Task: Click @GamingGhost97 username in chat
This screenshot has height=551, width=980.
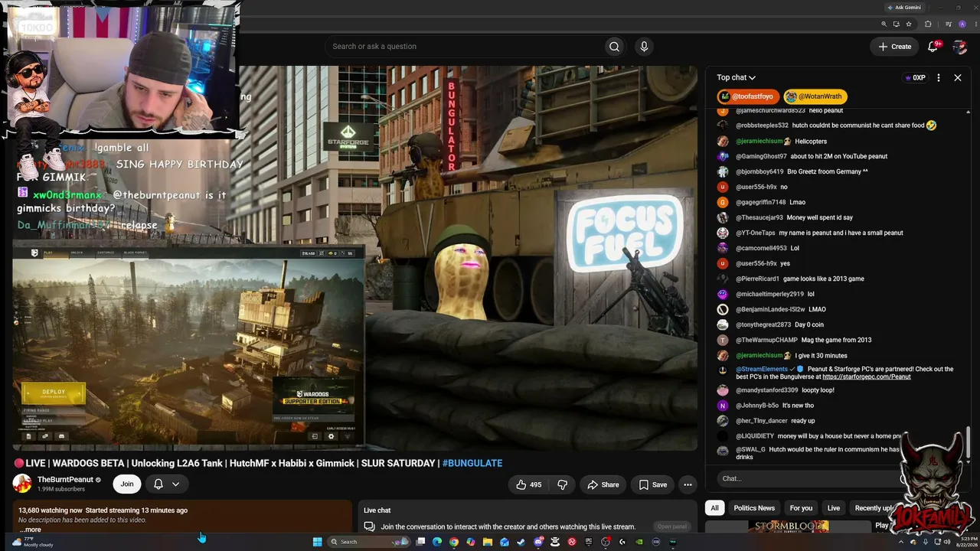Action: click(761, 156)
